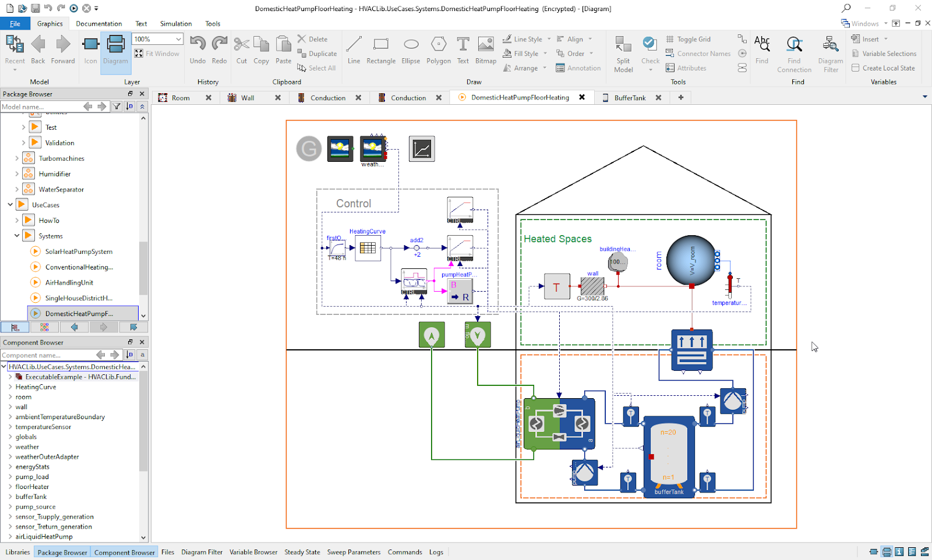This screenshot has width=932, height=560.
Task: Click the bufferTank component in diagram
Action: (669, 456)
